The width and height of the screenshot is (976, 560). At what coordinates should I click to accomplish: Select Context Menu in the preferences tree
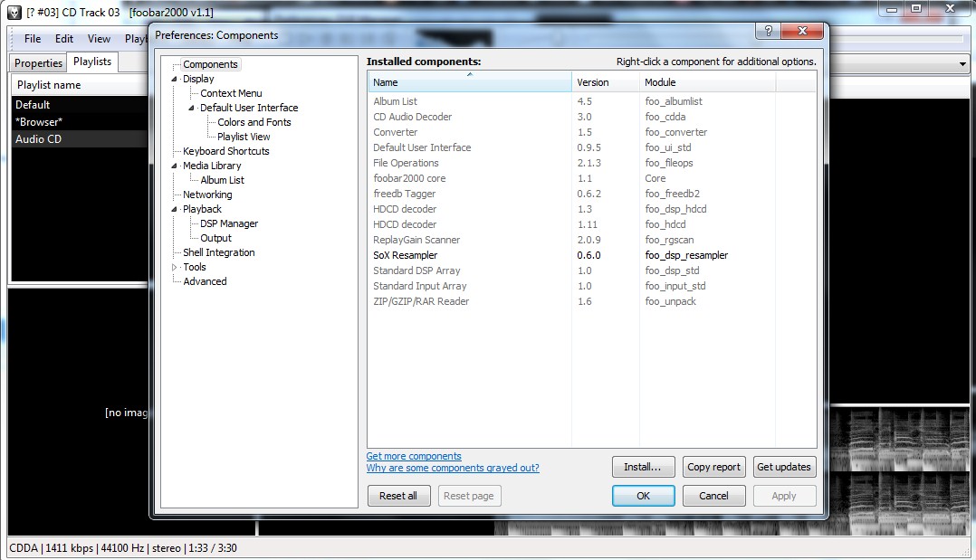(231, 93)
